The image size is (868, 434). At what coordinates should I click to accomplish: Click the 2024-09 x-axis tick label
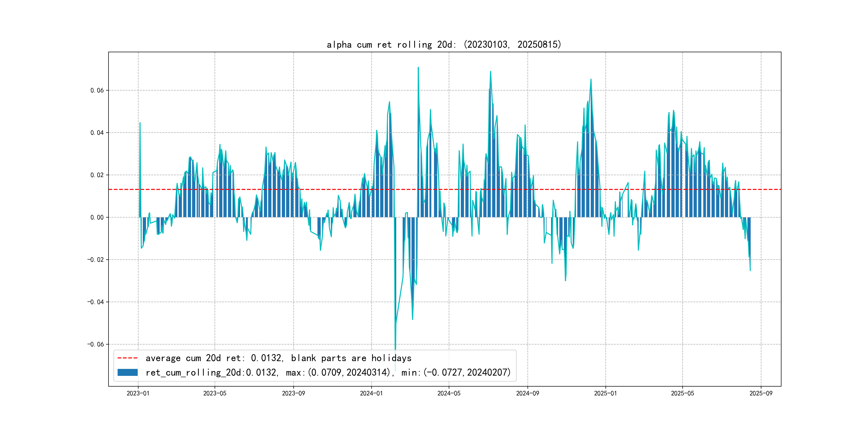[x=527, y=393]
